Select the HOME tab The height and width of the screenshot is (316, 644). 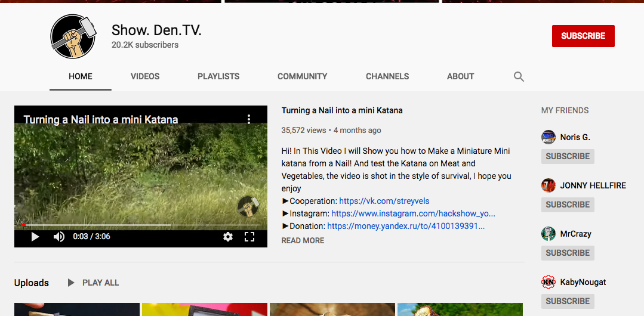coord(81,77)
